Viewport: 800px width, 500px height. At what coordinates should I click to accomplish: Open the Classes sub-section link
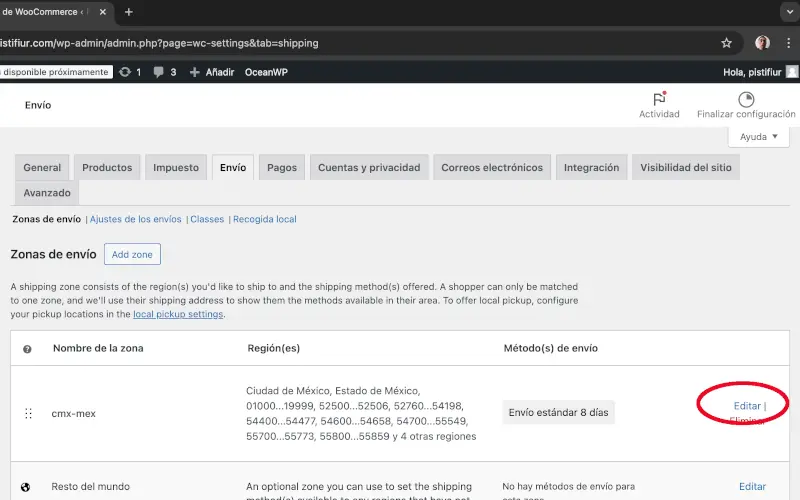click(207, 219)
